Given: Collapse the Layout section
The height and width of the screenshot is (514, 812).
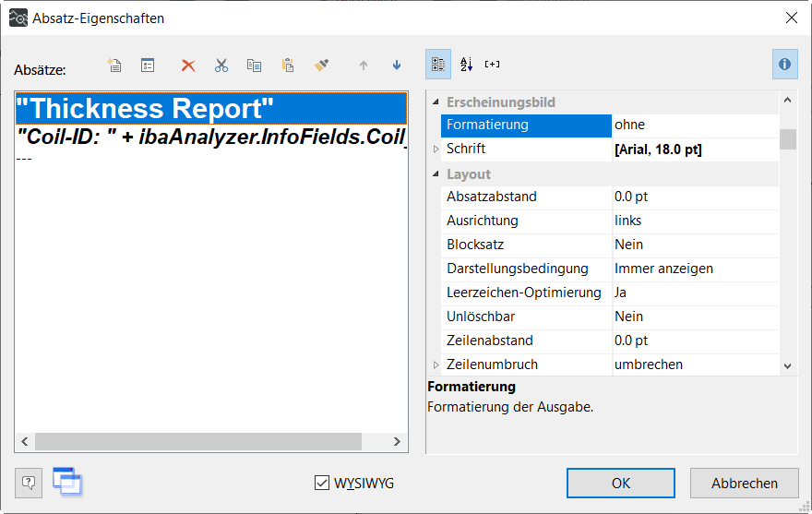Looking at the screenshot, I should point(436,174).
